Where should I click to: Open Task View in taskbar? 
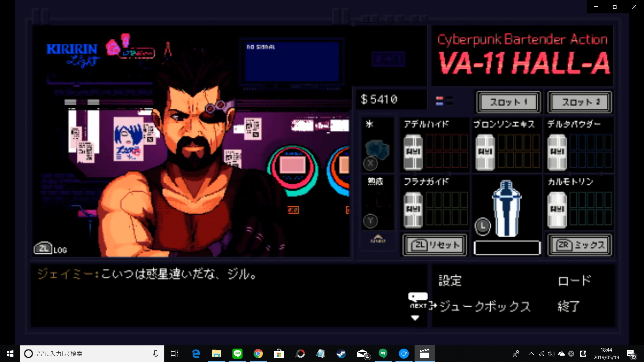174,354
